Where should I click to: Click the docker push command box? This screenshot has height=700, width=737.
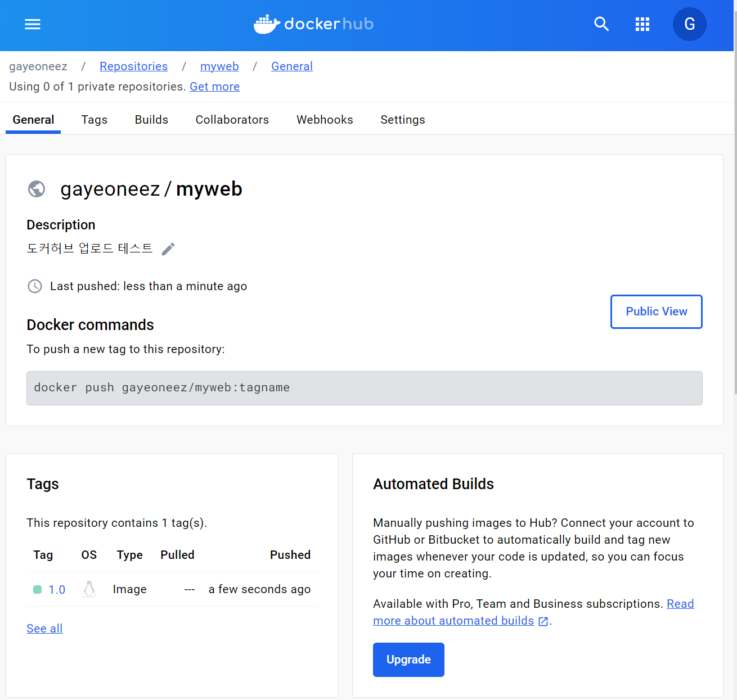click(x=365, y=388)
